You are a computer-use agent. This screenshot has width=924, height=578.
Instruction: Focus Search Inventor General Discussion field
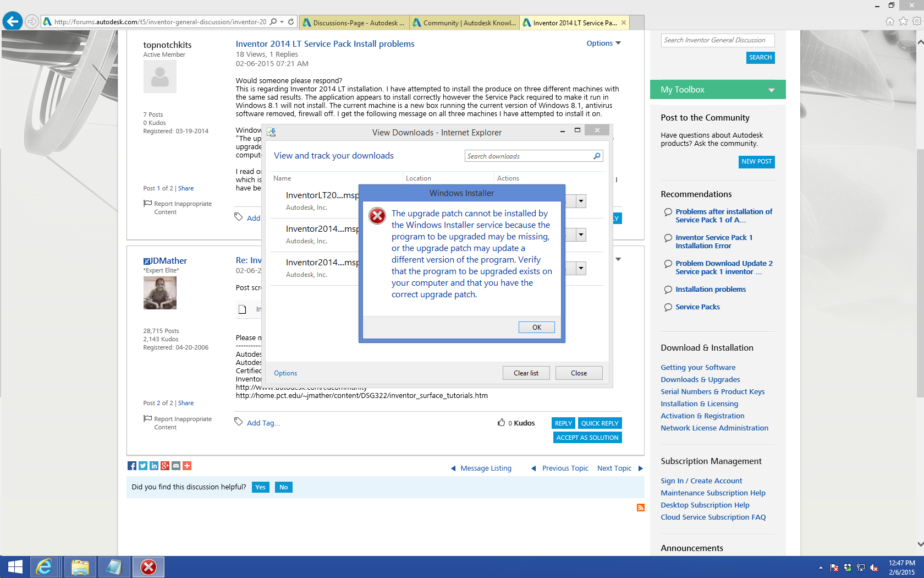tap(718, 40)
